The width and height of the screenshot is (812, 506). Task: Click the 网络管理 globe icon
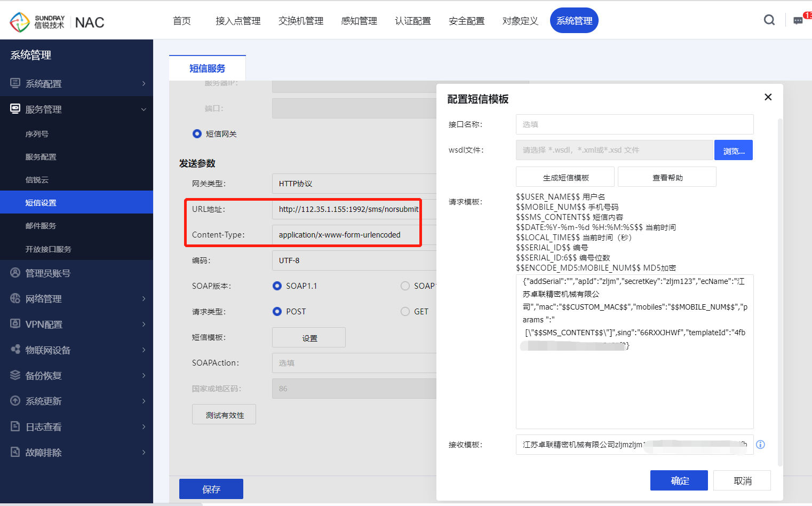(15, 298)
